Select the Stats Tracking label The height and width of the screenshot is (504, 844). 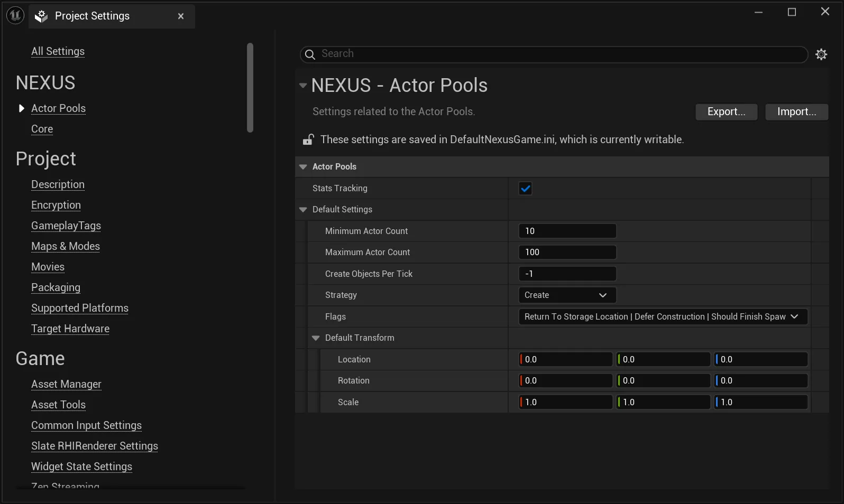[x=340, y=189]
